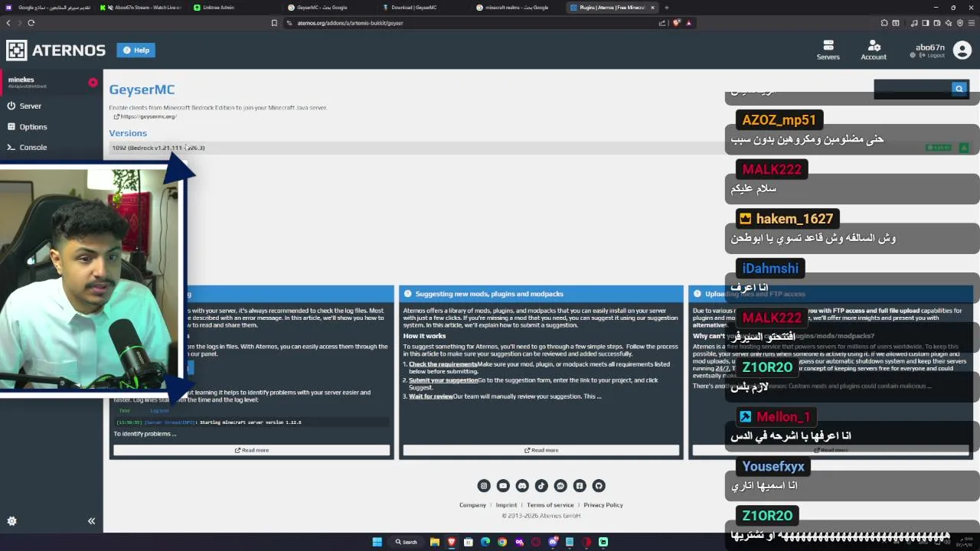Viewport: 980px width, 551px height.
Task: Select the minekes server entry
Action: (51, 82)
